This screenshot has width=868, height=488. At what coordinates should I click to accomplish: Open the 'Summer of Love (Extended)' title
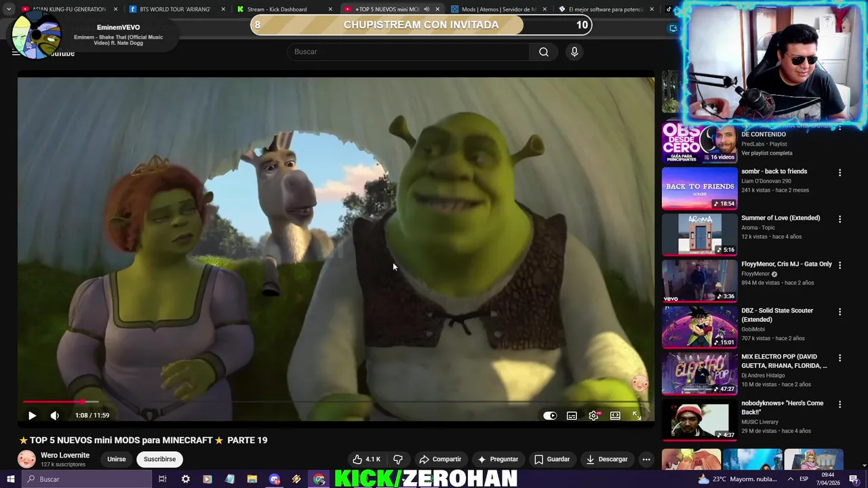coord(781,218)
